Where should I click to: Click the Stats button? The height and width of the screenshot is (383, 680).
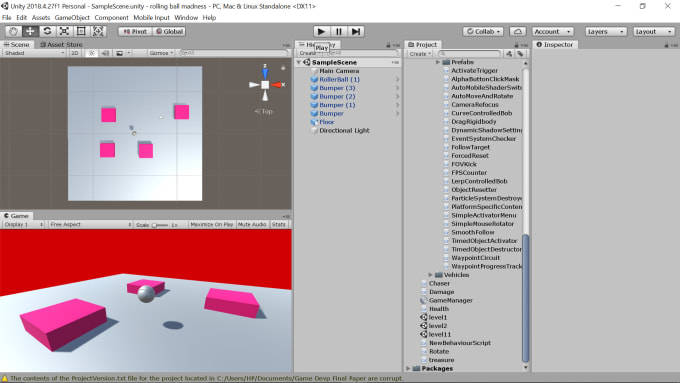click(x=278, y=225)
